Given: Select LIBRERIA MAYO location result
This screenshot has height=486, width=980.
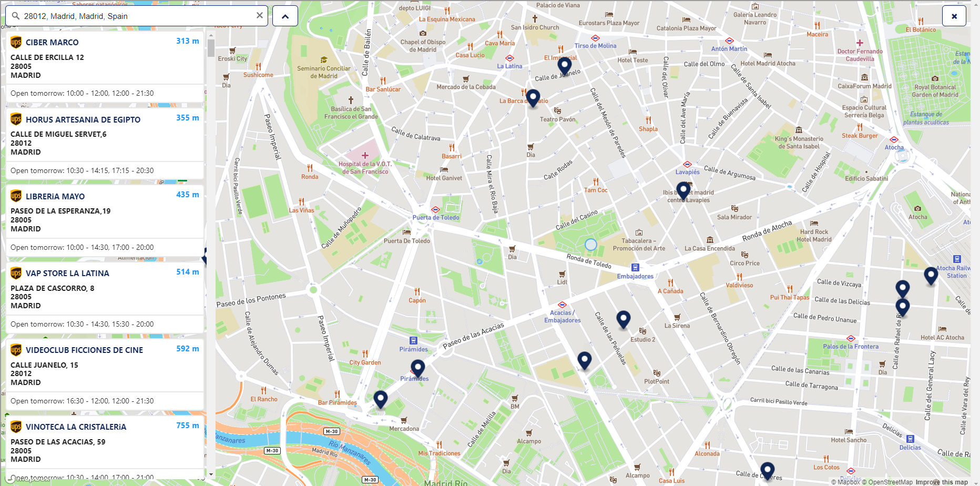Looking at the screenshot, I should 105,220.
